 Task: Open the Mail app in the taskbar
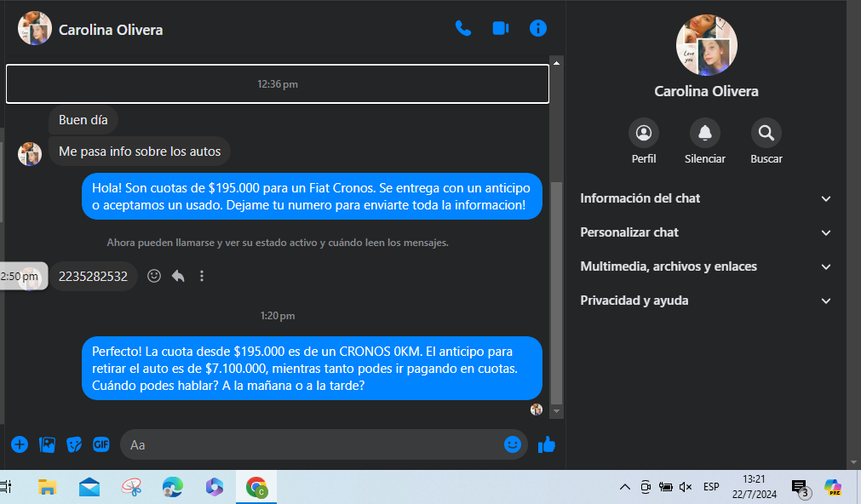[x=89, y=487]
